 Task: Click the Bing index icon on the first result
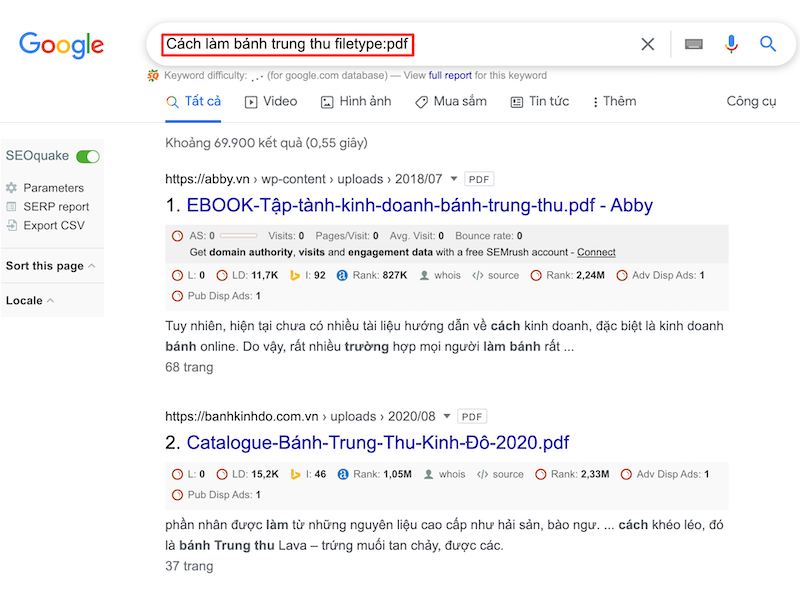[x=293, y=275]
